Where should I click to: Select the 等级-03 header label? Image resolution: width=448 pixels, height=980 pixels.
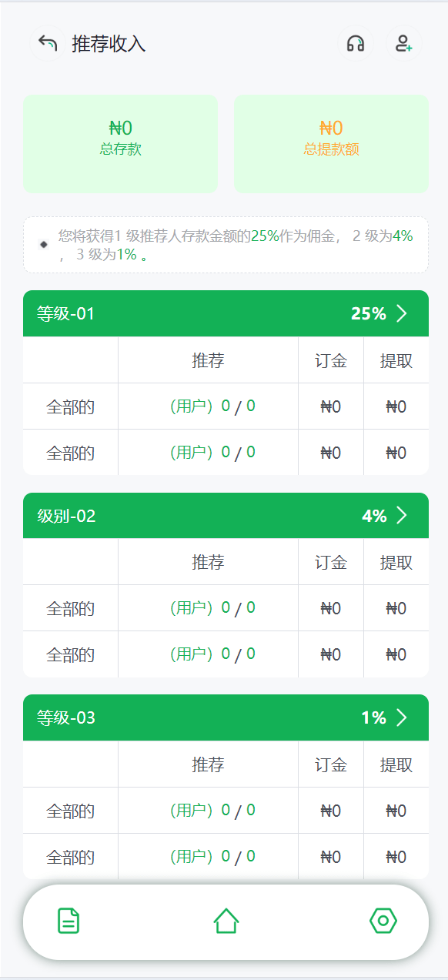[x=66, y=718]
